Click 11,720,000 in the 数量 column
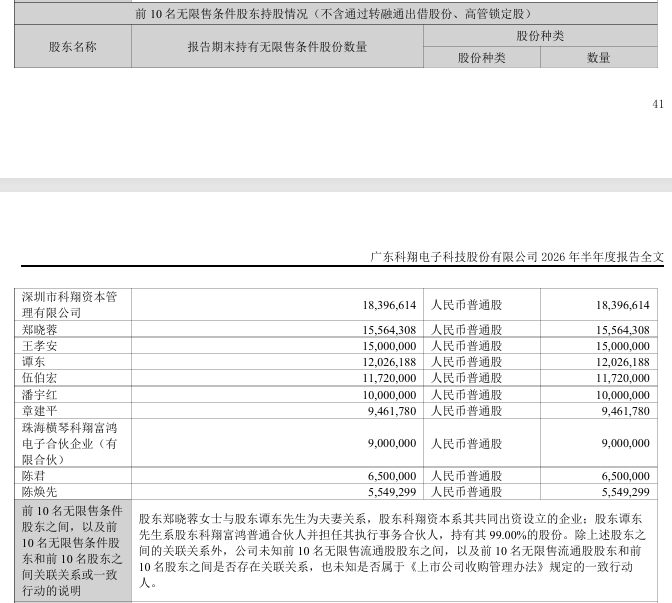The height and width of the screenshot is (603, 672). pyautogui.click(x=623, y=378)
